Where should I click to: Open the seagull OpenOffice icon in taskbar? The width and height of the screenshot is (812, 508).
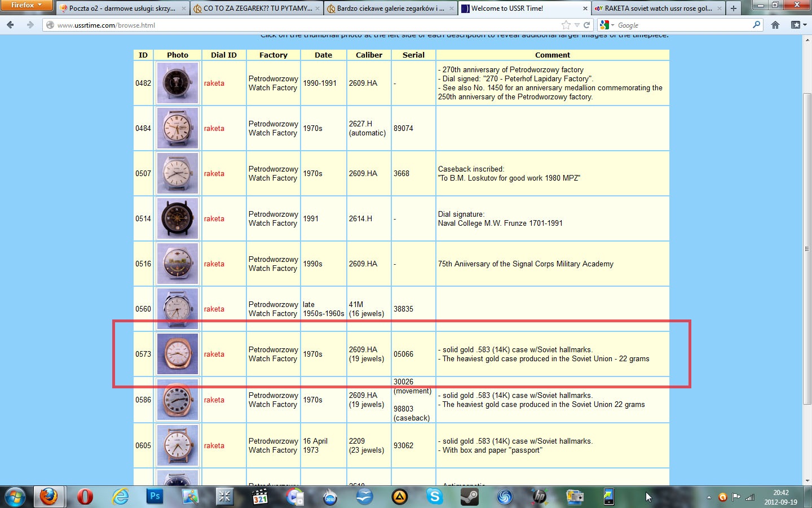coord(365,497)
